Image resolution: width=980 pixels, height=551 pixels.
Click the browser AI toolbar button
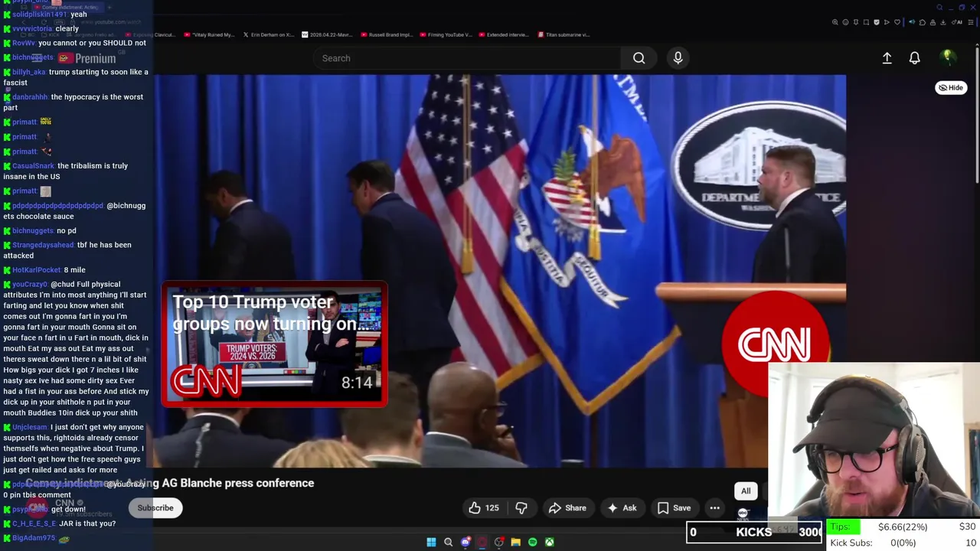click(957, 22)
